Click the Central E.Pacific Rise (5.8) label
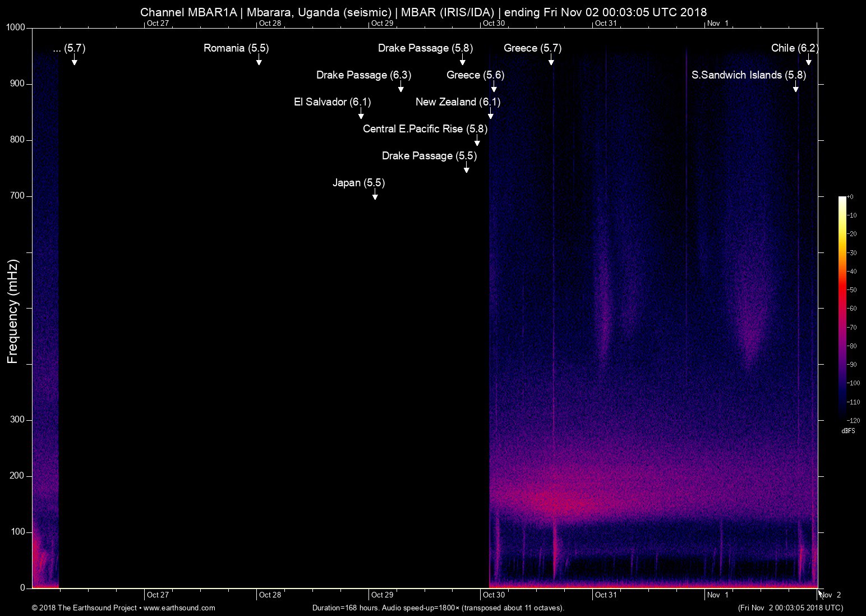The height and width of the screenshot is (616, 866). [x=425, y=129]
